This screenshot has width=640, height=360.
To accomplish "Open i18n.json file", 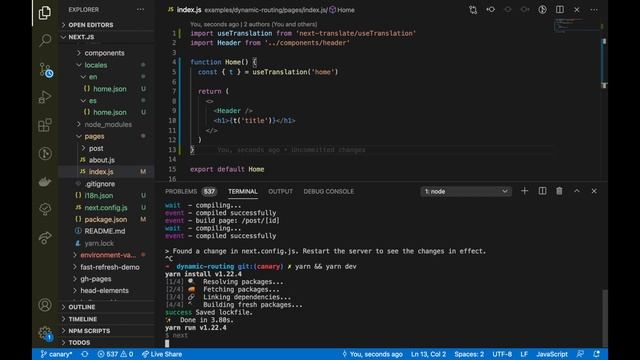I will [107, 196].
